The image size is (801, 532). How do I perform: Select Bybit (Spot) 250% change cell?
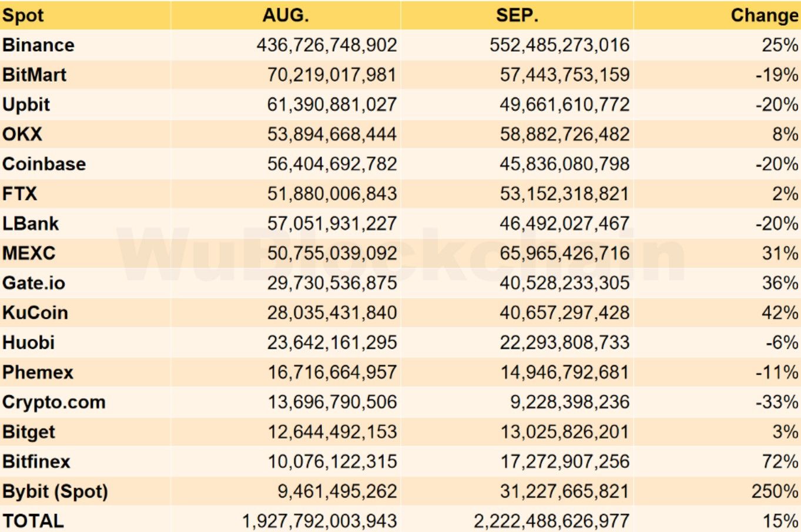click(775, 491)
